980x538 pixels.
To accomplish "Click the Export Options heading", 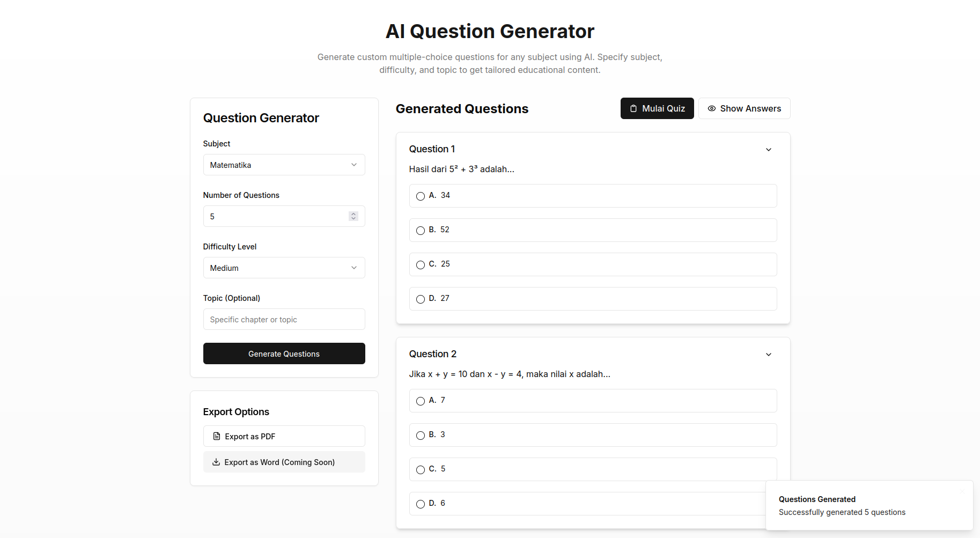I will [236, 412].
